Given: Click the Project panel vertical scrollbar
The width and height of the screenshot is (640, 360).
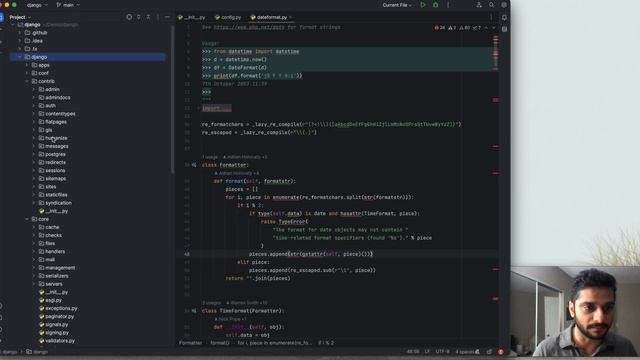Looking at the screenshot, I should [x=173, y=100].
